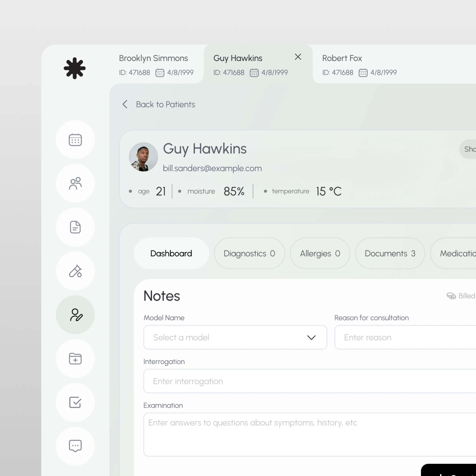Open the Documents 3 tab

tap(390, 253)
